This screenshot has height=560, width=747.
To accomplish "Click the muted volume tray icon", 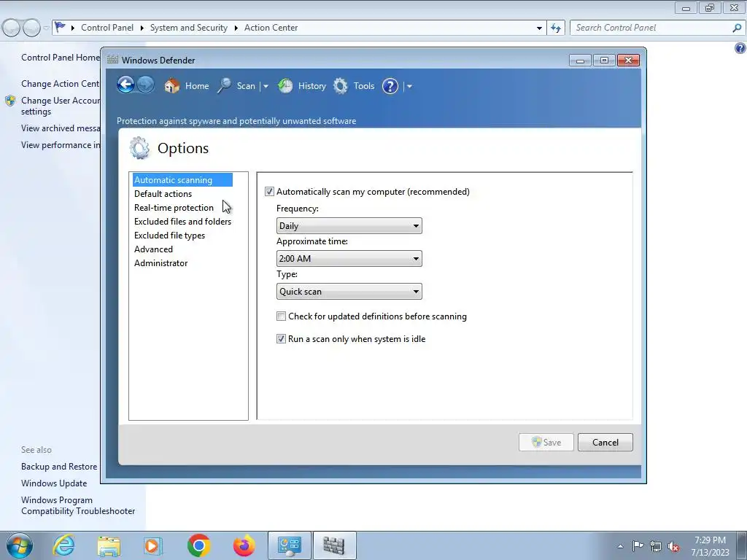I will (x=673, y=547).
